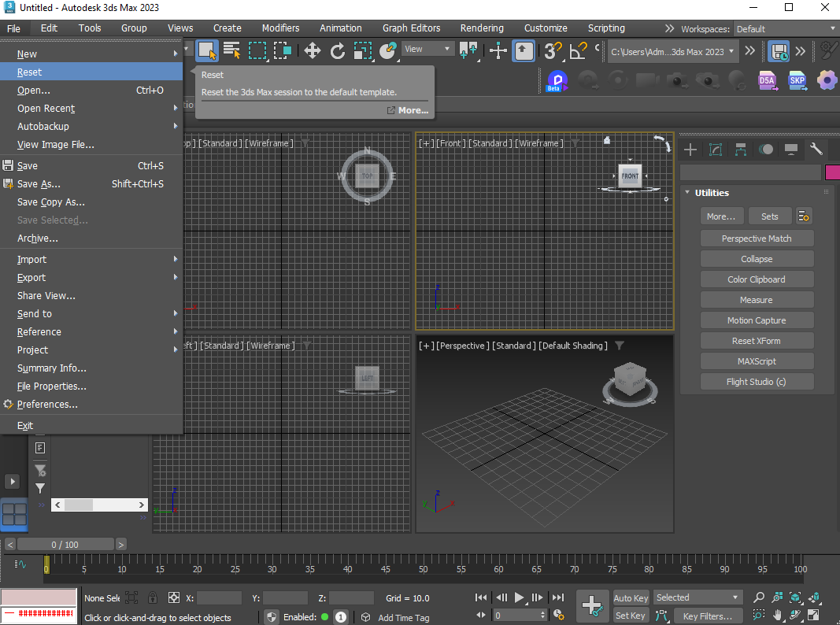Toggle Window/Crossing selection mode
The width and height of the screenshot is (840, 625).
click(x=282, y=51)
